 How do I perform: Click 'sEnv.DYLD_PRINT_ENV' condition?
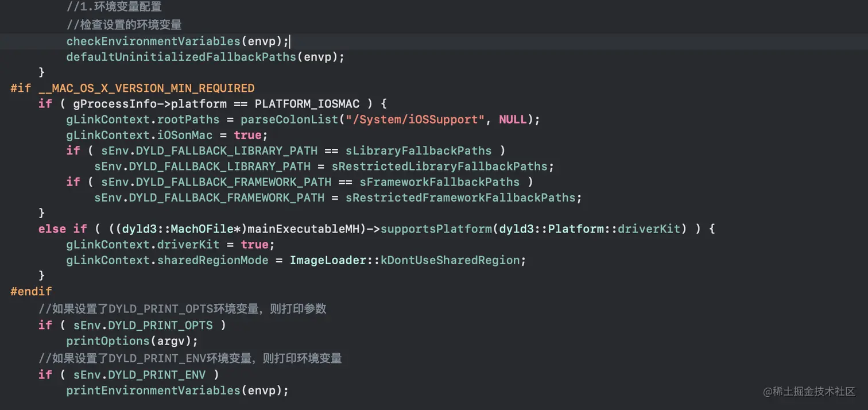click(x=139, y=374)
